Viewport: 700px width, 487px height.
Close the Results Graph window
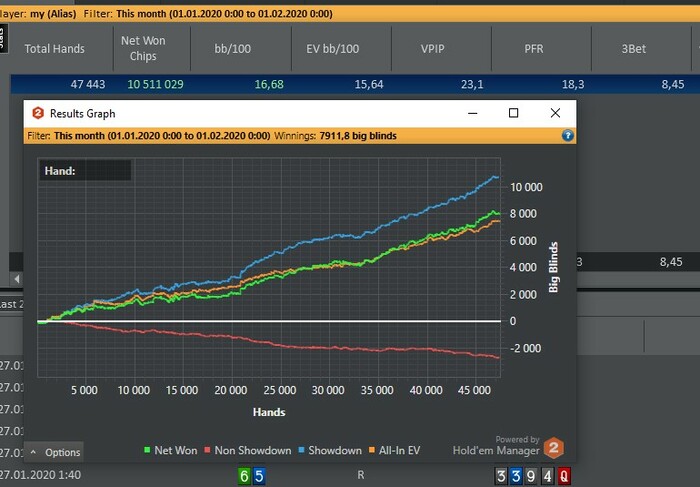click(x=555, y=113)
